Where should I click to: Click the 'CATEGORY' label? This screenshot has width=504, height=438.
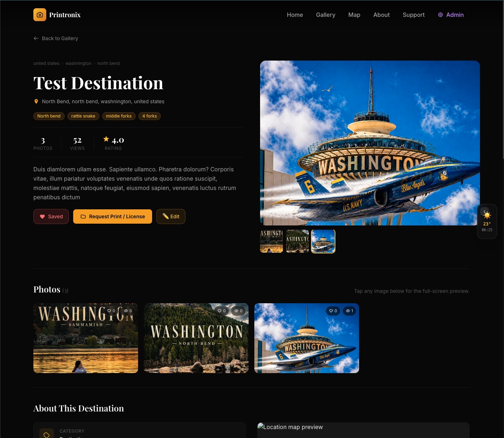(72, 431)
